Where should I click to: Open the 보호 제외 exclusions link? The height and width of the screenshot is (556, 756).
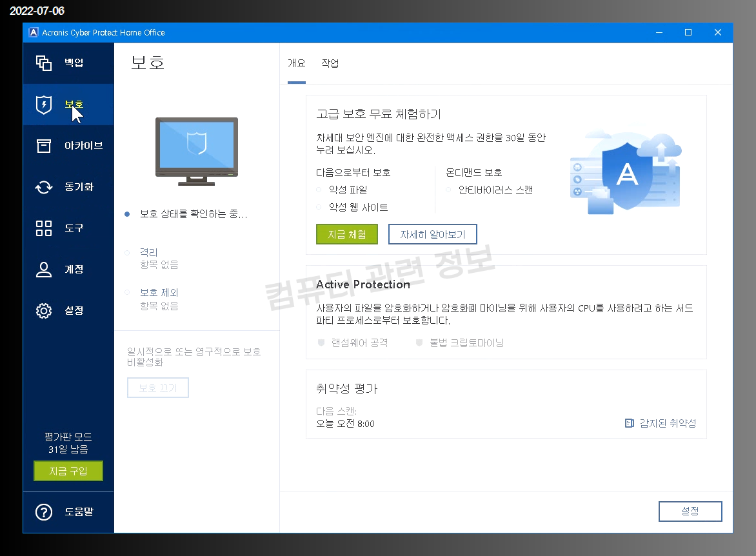pyautogui.click(x=159, y=293)
